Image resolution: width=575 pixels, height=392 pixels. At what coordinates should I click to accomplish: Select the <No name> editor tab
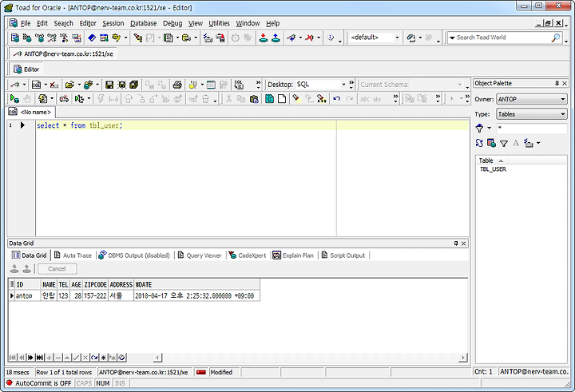pyautogui.click(x=30, y=112)
